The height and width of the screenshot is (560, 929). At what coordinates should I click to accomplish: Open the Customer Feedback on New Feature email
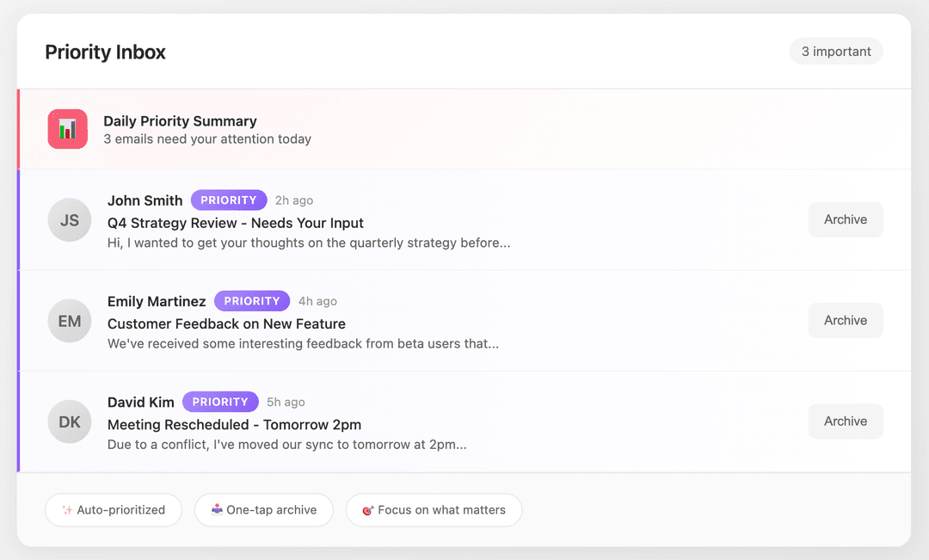226,324
